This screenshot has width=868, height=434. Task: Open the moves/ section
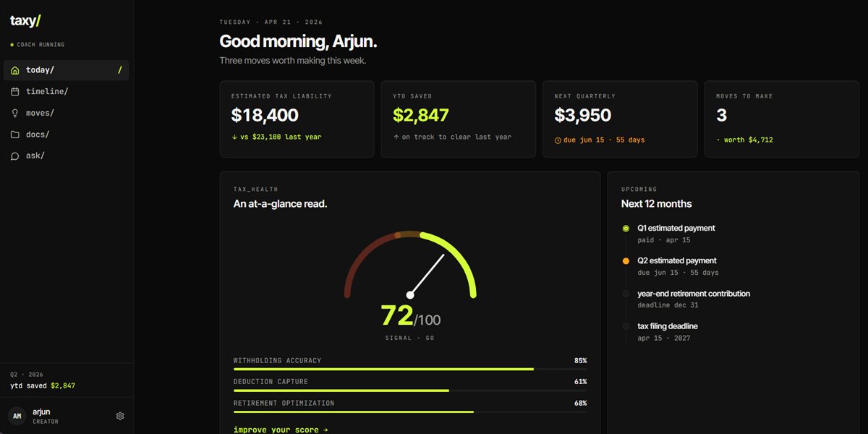pyautogui.click(x=67, y=113)
